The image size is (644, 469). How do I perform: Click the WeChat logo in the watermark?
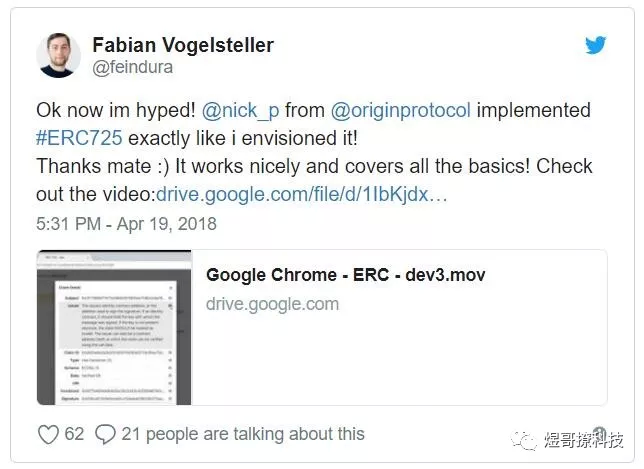[x=524, y=441]
